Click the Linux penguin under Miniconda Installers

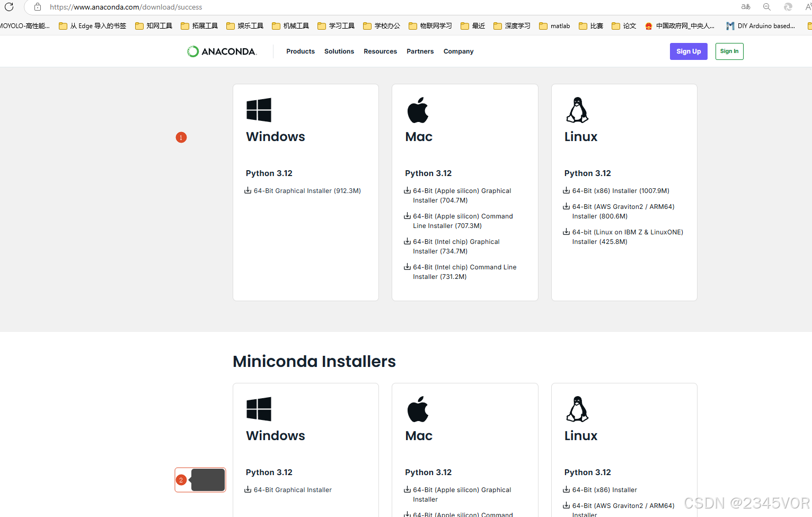point(577,409)
